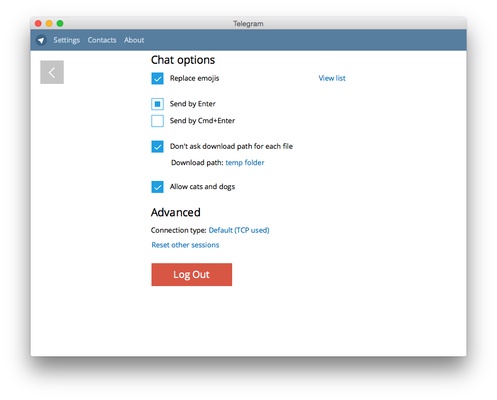Image resolution: width=497 pixels, height=400 pixels.
Task: Click Reset other sessions link
Action: point(185,245)
